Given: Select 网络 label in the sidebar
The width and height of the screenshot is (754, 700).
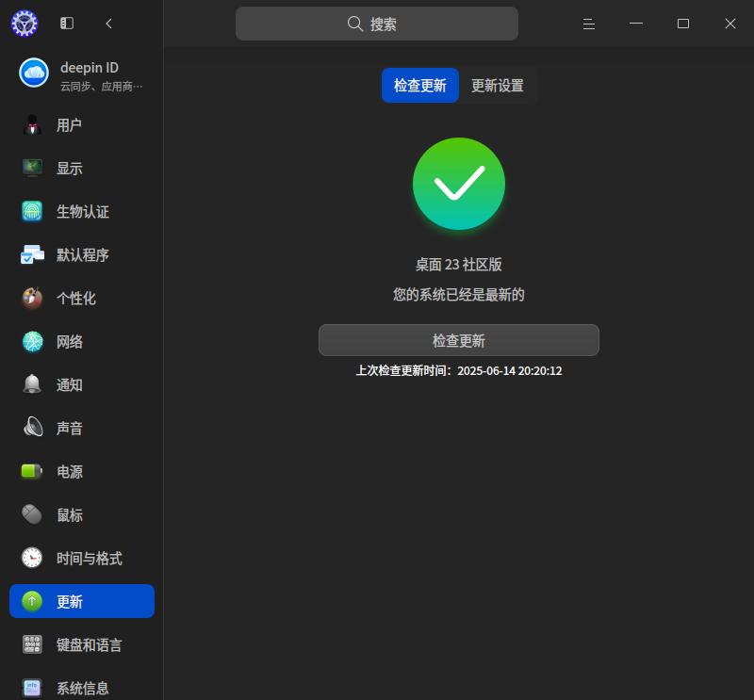Looking at the screenshot, I should coord(69,342).
